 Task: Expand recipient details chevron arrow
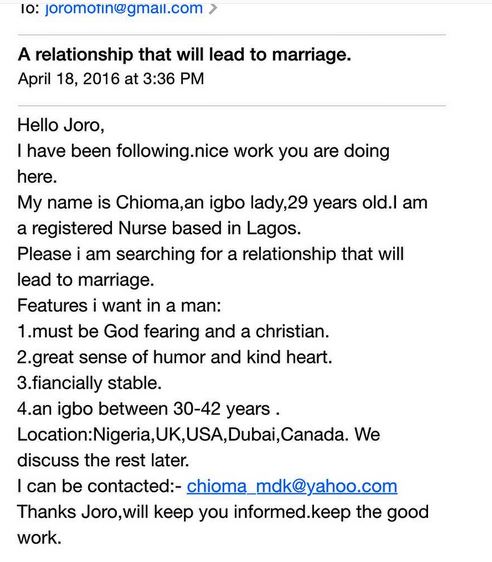pyautogui.click(x=213, y=9)
